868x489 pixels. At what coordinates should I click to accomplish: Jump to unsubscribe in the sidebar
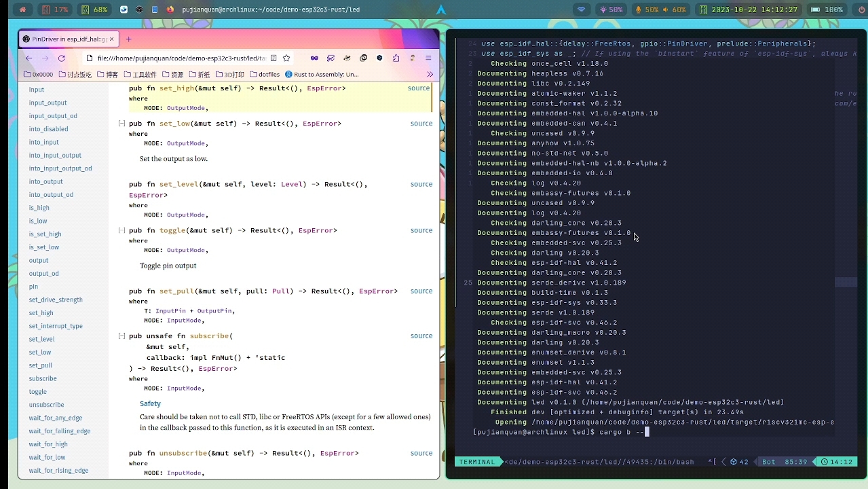tap(46, 405)
